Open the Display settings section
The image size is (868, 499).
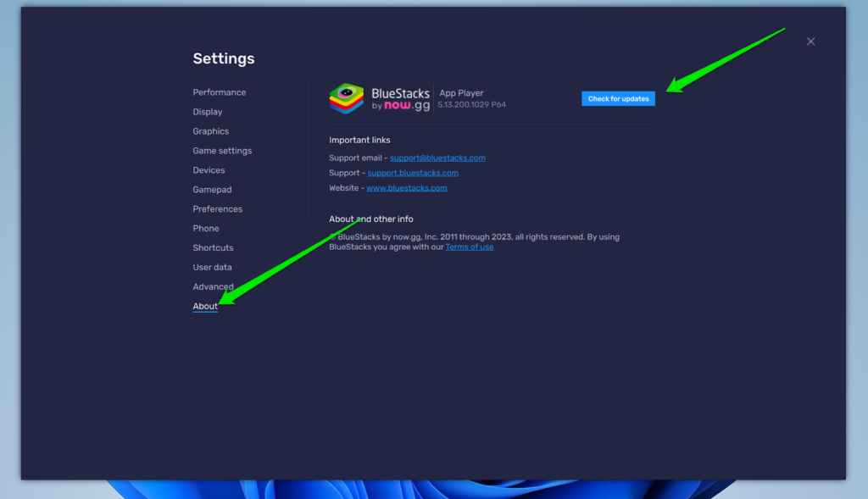[207, 111]
